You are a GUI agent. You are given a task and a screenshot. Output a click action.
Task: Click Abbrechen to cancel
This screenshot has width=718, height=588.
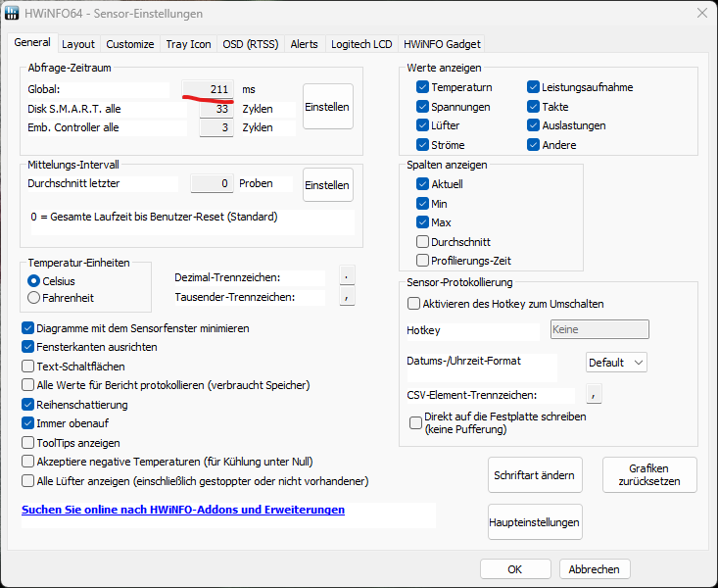tap(595, 568)
